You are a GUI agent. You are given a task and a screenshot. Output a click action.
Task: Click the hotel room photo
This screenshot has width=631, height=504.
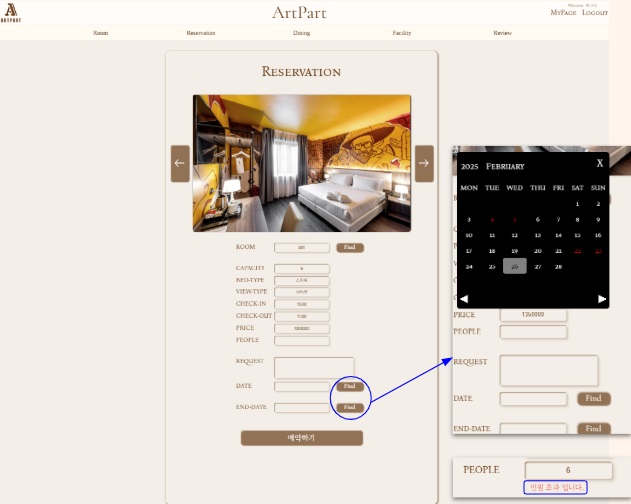302,163
